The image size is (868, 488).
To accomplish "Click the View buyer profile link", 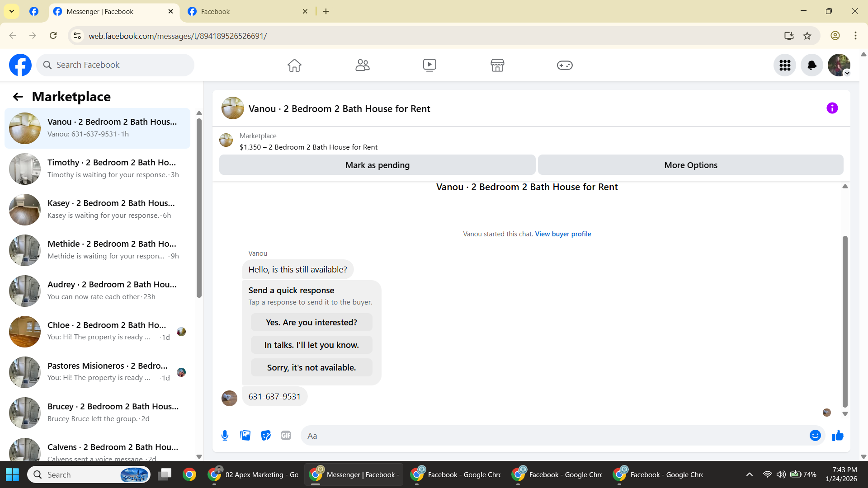I will (563, 234).
